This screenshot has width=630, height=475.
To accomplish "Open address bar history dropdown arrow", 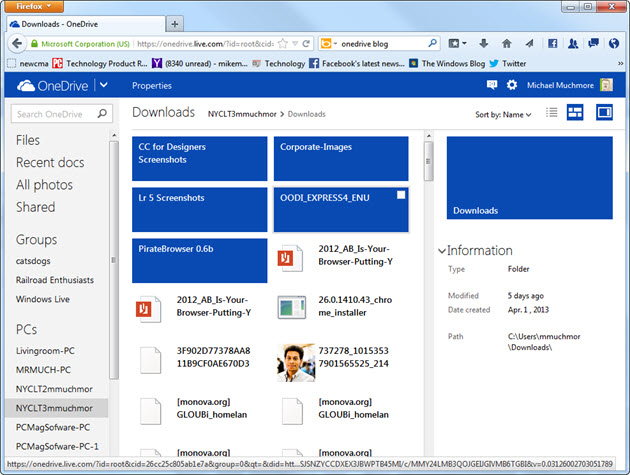I will (295, 43).
